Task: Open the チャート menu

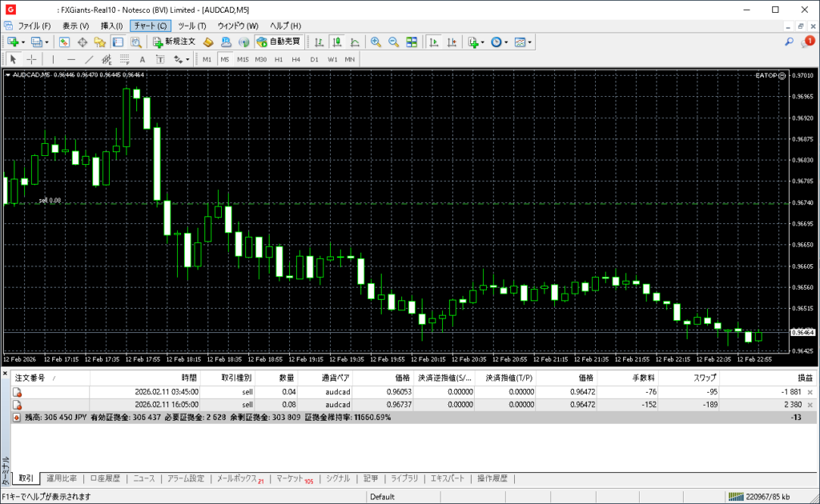Action: [x=151, y=26]
